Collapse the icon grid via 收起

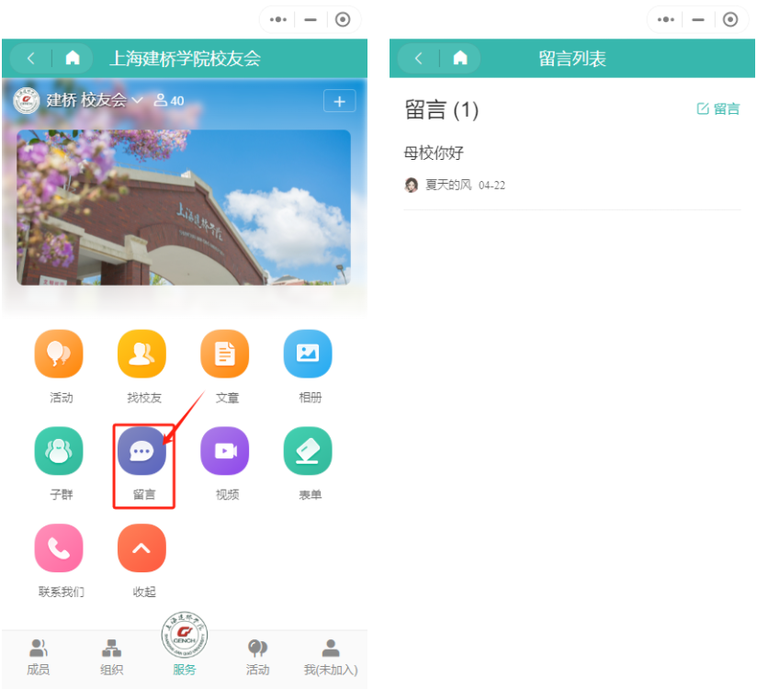pos(141,548)
